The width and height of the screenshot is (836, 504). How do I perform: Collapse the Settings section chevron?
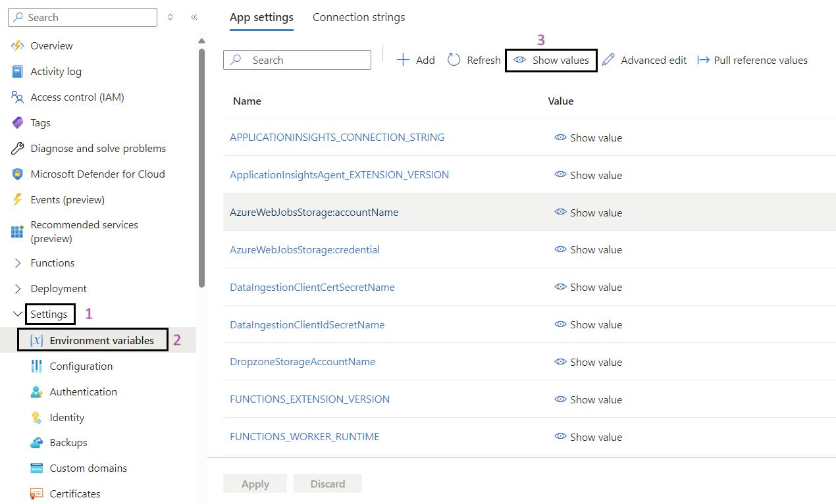[18, 315]
